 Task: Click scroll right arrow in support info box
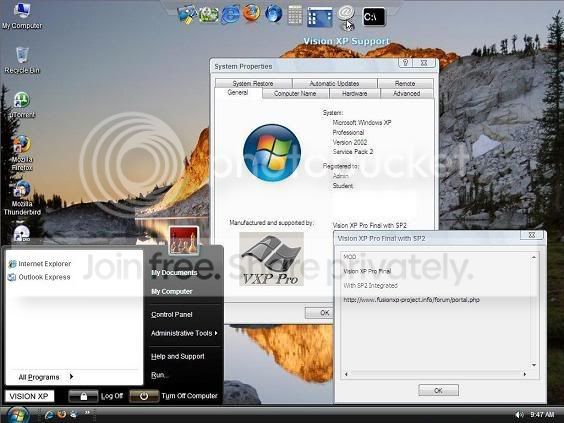point(525,374)
